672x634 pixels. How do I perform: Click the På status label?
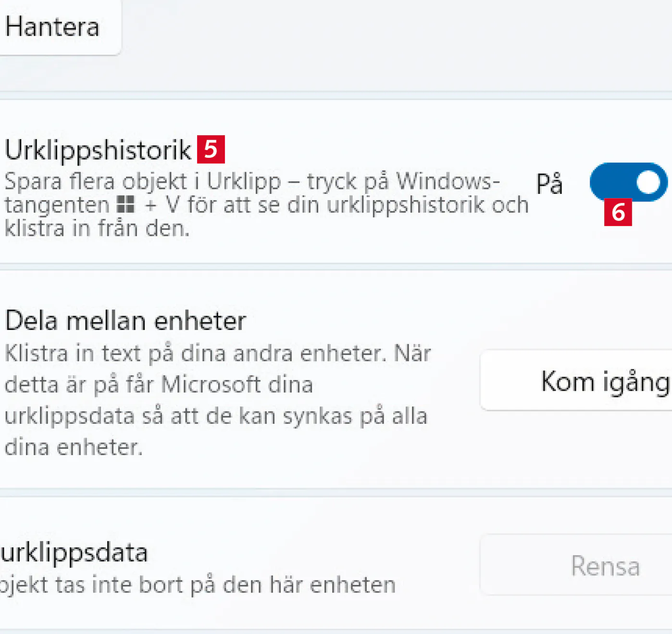[549, 183]
